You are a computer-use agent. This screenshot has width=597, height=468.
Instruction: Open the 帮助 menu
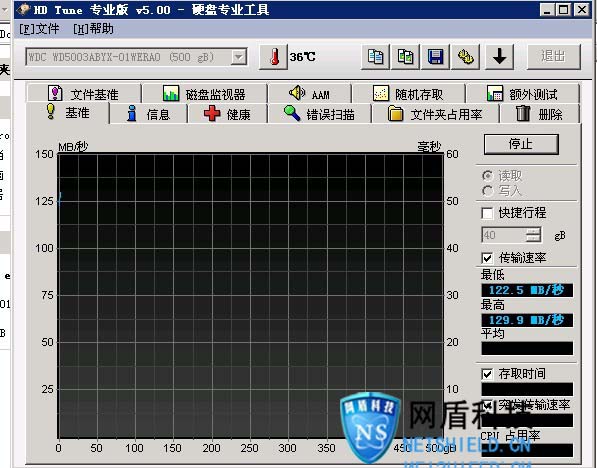[93, 29]
